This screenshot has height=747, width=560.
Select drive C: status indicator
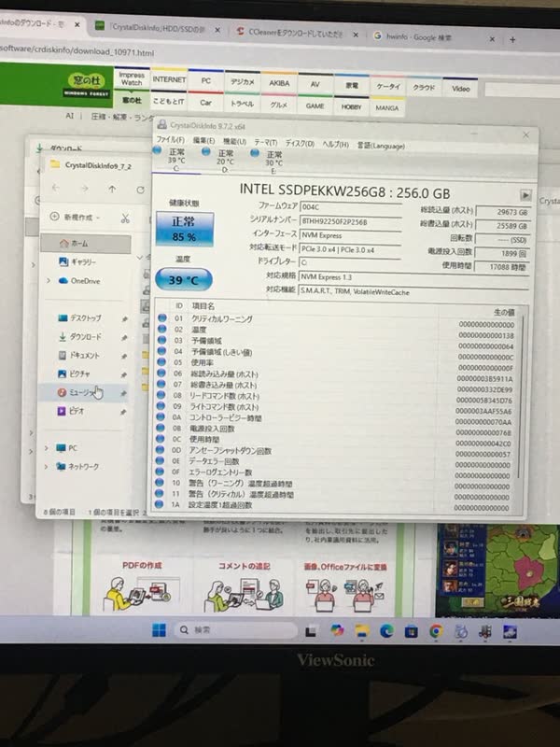(x=175, y=157)
